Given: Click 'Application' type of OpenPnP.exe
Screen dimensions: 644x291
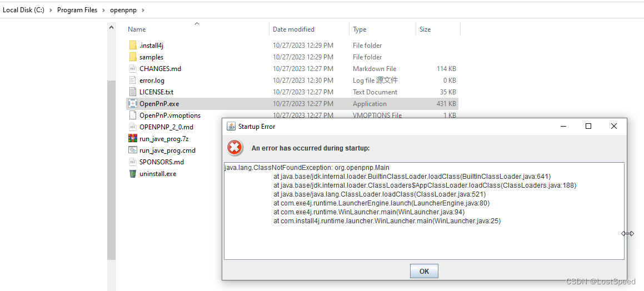Looking at the screenshot, I should pyautogui.click(x=370, y=104).
